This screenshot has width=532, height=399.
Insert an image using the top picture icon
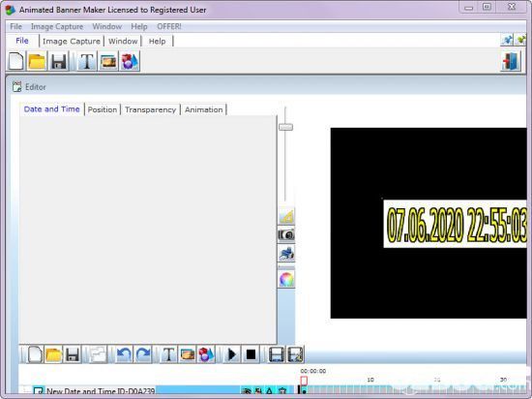coord(108,61)
